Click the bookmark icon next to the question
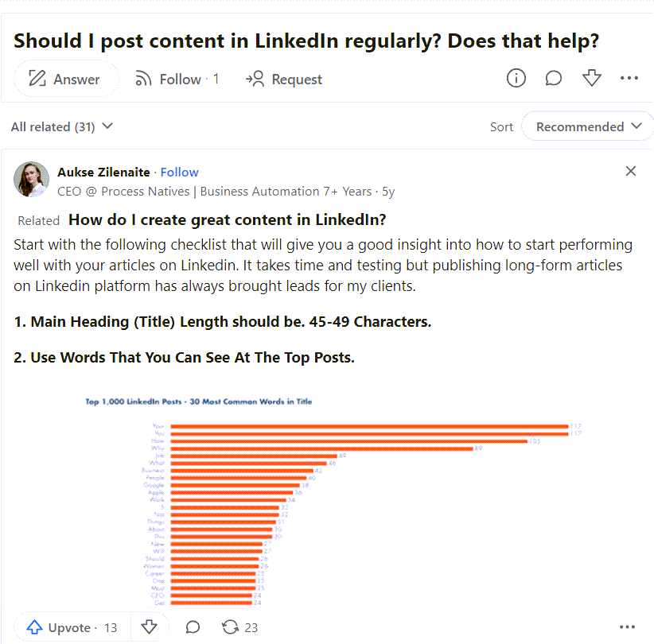This screenshot has height=644, width=654. [592, 78]
